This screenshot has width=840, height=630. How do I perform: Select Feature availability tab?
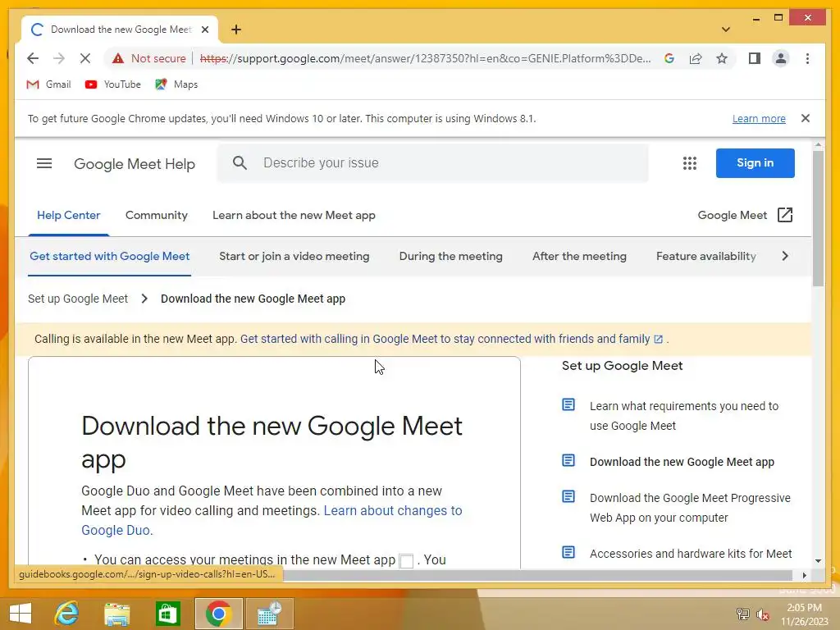pyautogui.click(x=706, y=256)
